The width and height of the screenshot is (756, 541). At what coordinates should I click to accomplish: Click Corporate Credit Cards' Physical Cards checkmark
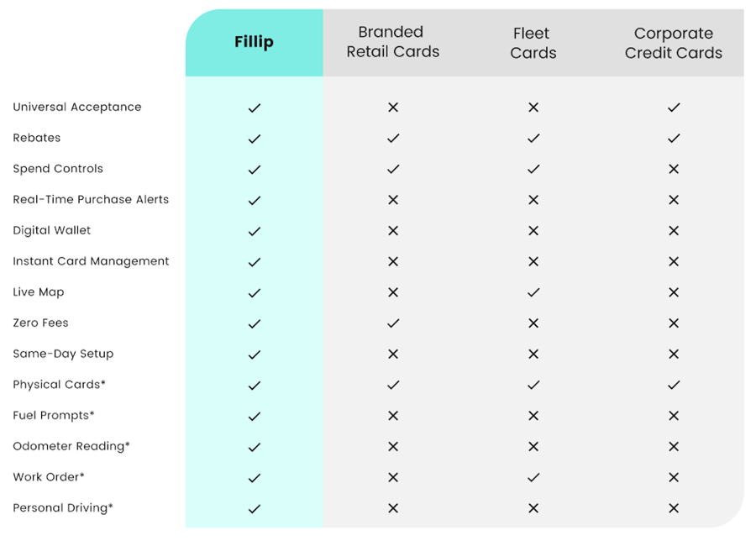click(x=674, y=385)
